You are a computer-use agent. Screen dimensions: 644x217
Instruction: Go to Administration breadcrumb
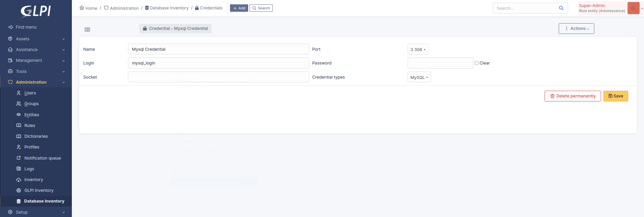pyautogui.click(x=121, y=8)
